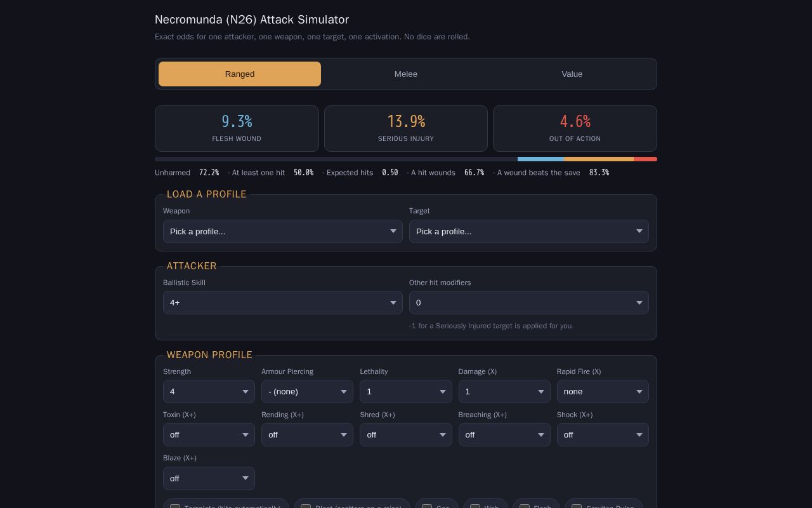Screen dimensions: 812x508
Task: Expand the Breaching (X+) dropdown
Action: (x=504, y=434)
